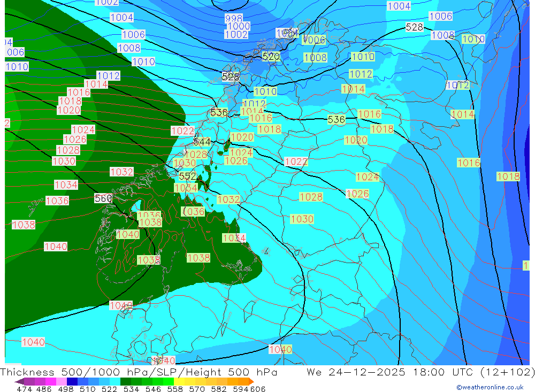The height and width of the screenshot is (392, 535).
Task: Click the 474 legend value
Action: 24,389
